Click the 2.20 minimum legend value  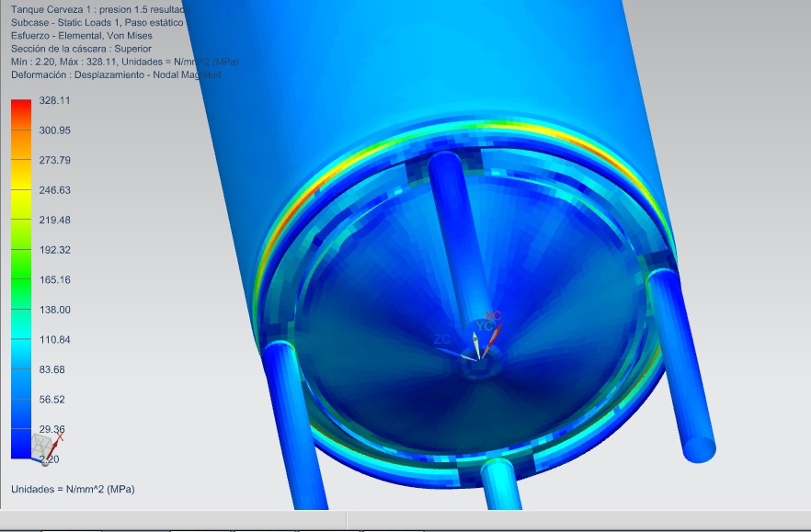tap(50, 458)
